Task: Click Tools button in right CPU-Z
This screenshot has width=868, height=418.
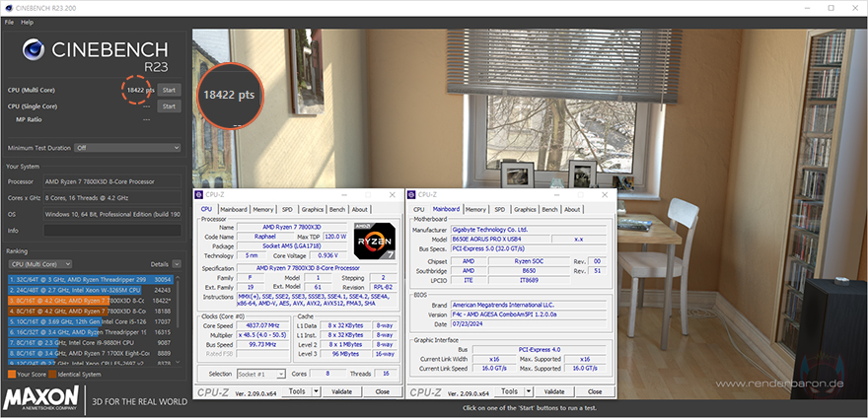Action: tap(509, 391)
